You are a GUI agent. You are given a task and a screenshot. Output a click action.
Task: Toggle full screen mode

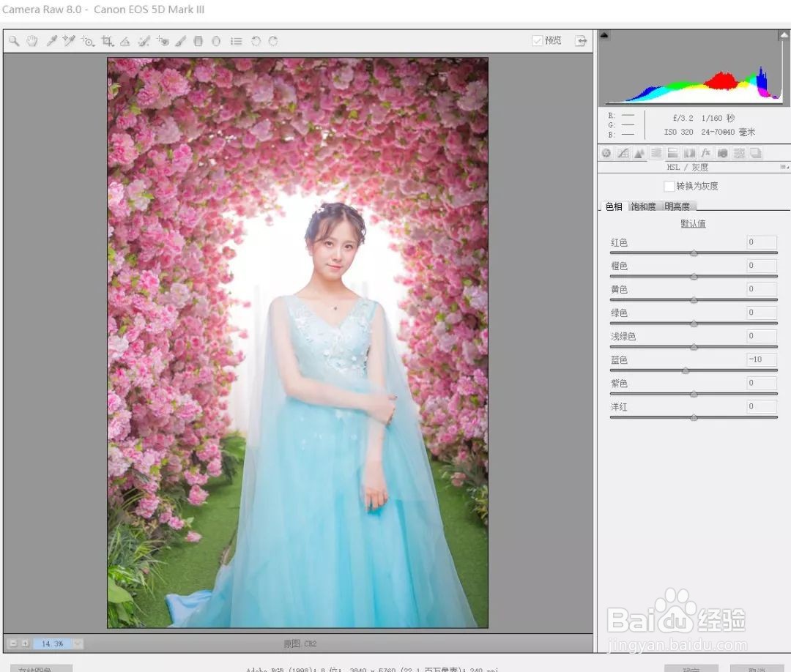click(581, 41)
